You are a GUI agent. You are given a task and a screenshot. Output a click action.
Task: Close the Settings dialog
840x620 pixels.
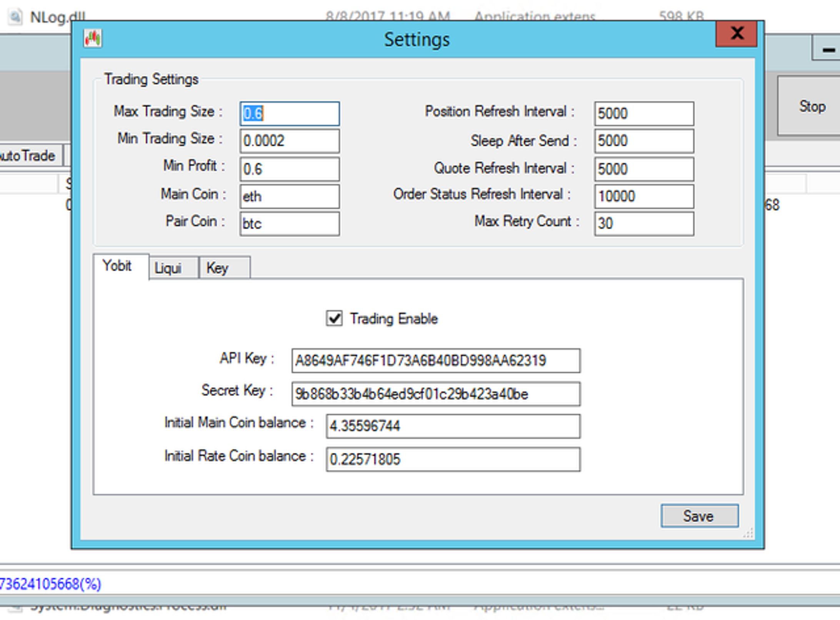[736, 34]
